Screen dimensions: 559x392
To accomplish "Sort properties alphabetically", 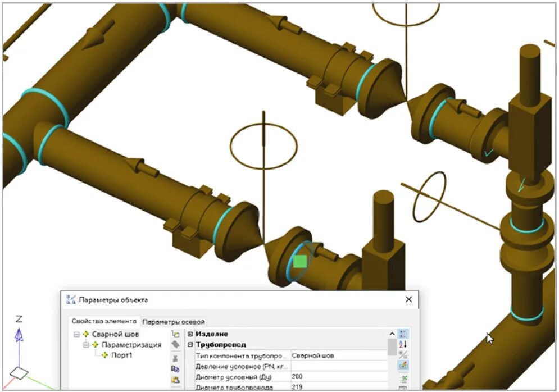I will click(403, 344).
